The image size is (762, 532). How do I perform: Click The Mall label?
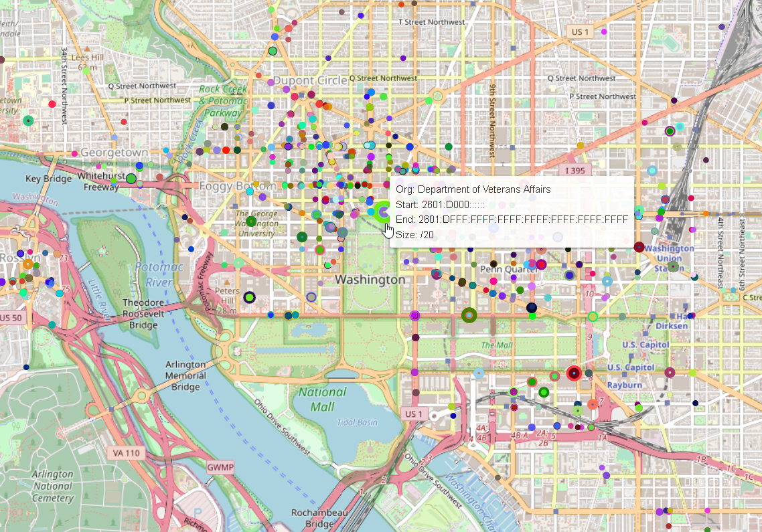pyautogui.click(x=497, y=345)
